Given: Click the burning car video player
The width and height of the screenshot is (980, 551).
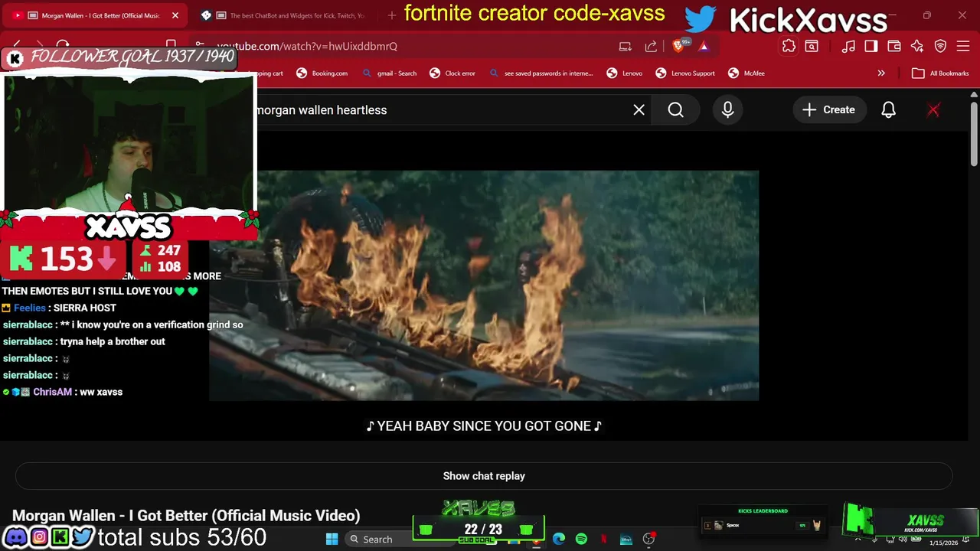Looking at the screenshot, I should coord(484,285).
